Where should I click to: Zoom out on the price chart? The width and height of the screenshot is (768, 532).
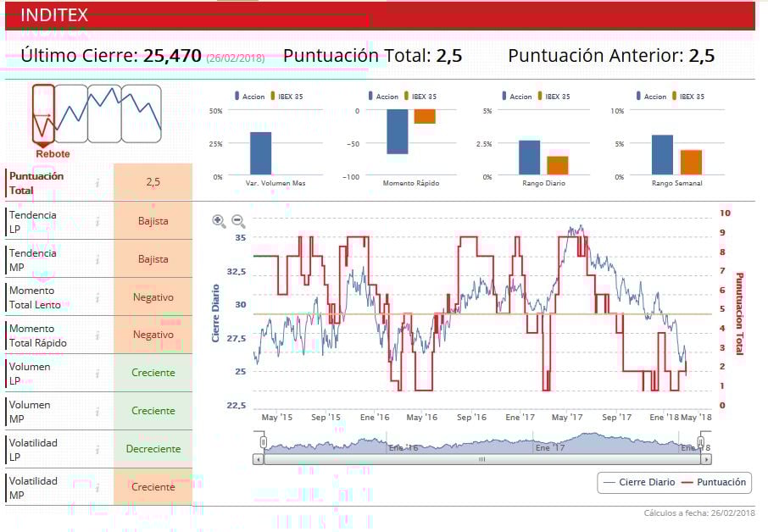coord(238,221)
